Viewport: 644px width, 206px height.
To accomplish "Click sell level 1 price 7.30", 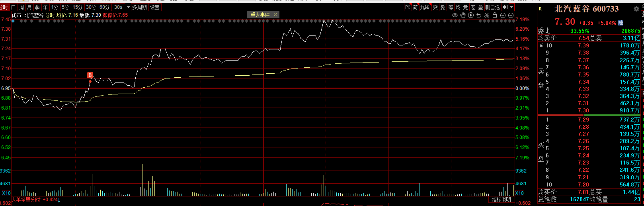I will [584, 110].
